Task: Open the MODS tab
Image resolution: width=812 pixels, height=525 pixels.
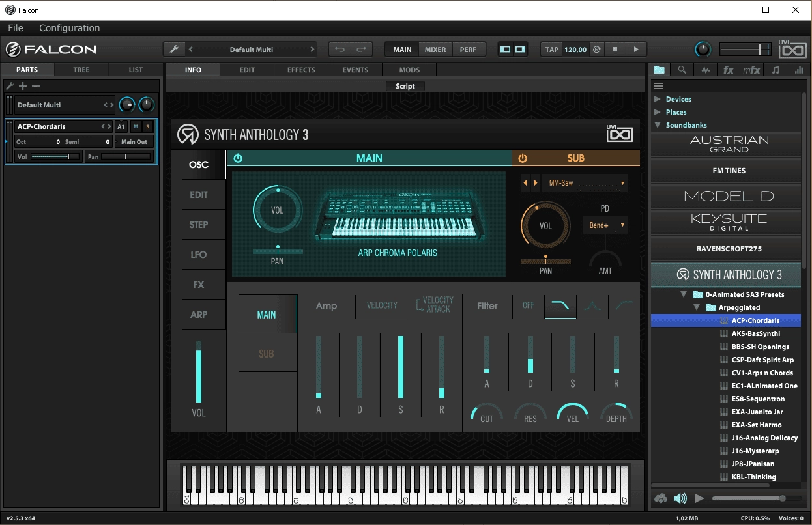Action: 409,70
